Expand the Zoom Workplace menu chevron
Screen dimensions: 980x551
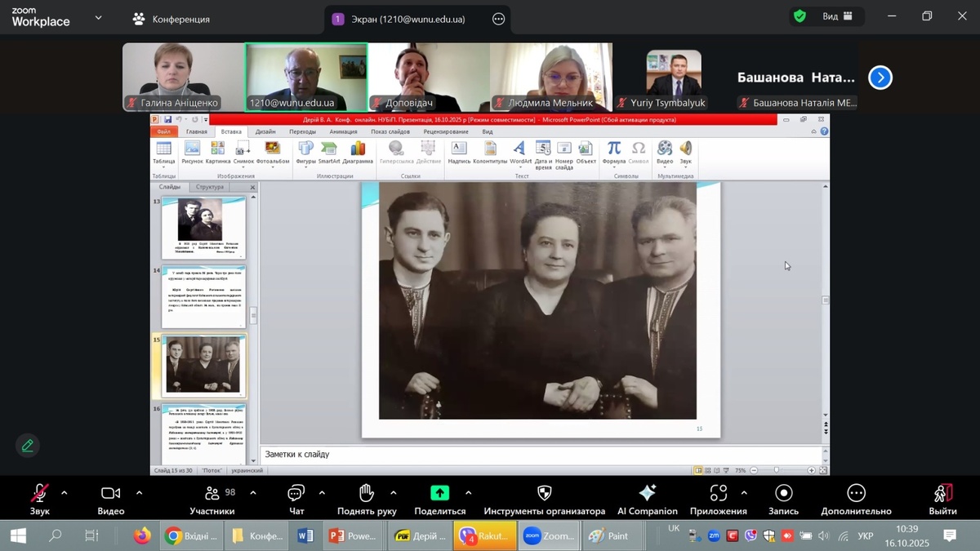[99, 17]
